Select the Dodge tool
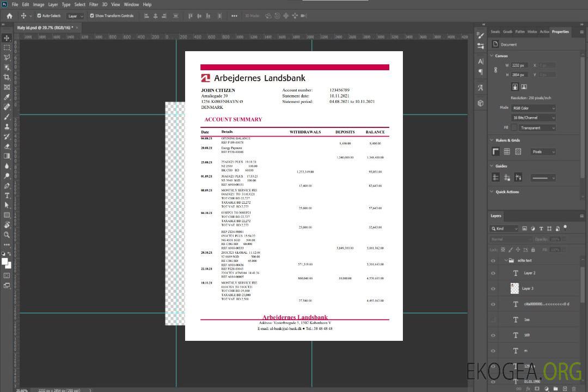The image size is (588, 392). tap(7, 175)
